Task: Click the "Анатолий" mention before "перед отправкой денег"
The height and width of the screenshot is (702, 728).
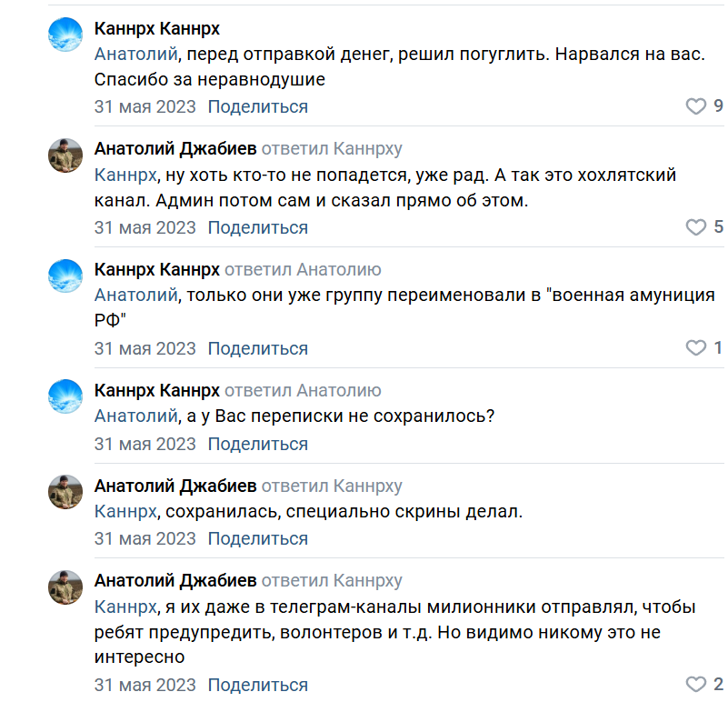Action: pos(135,54)
